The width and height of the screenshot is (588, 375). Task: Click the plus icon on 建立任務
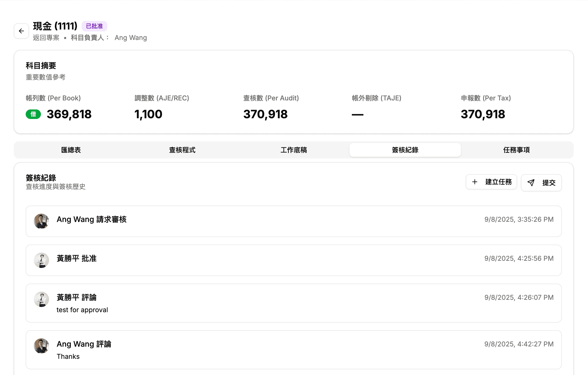[x=475, y=182]
